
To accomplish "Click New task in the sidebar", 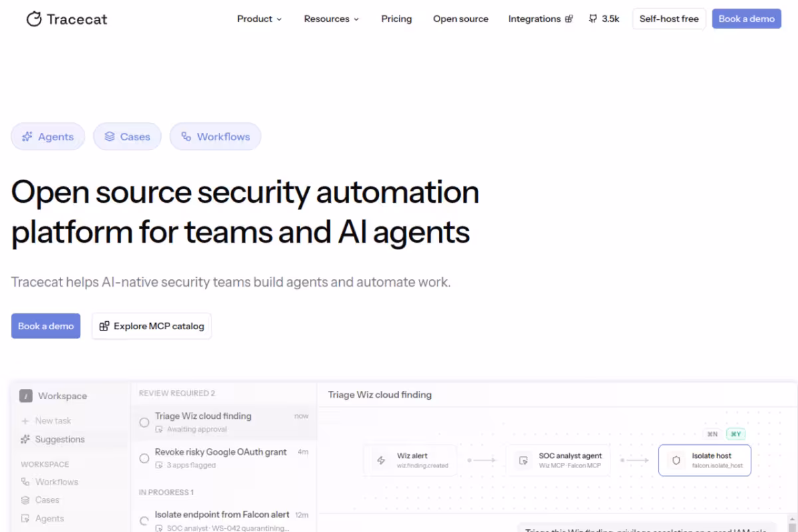I will tap(47, 420).
